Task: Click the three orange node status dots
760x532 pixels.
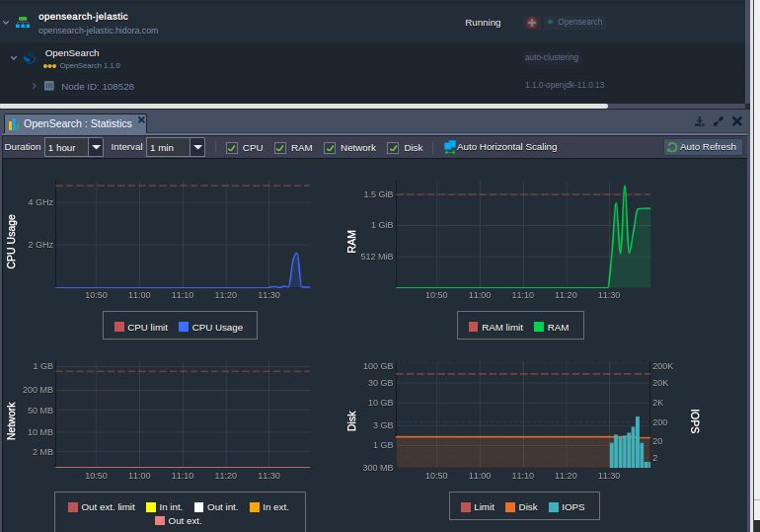Action: pyautogui.click(x=49, y=66)
